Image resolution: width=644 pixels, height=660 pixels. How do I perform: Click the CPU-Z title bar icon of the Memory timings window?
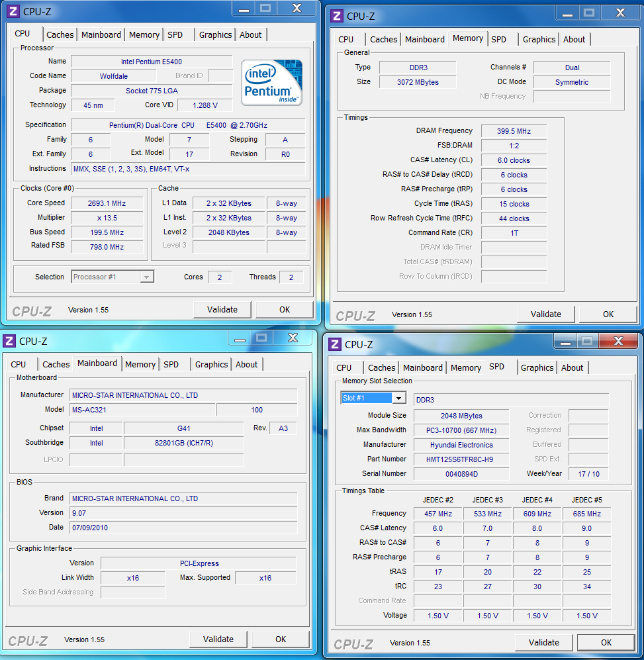tap(337, 15)
